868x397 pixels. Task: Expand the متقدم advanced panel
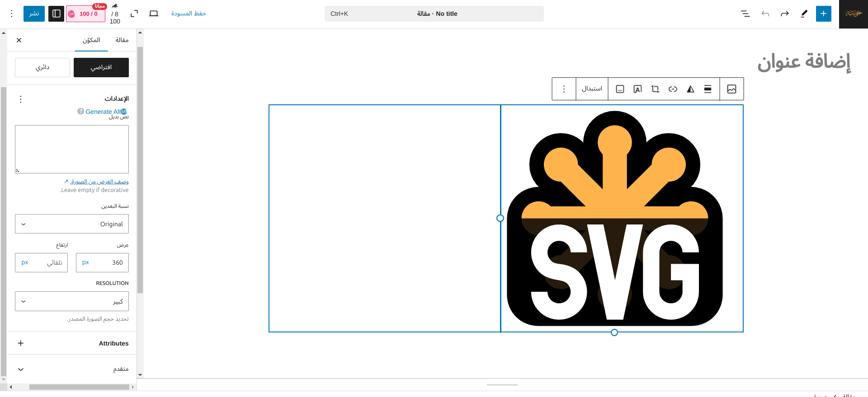(x=72, y=369)
